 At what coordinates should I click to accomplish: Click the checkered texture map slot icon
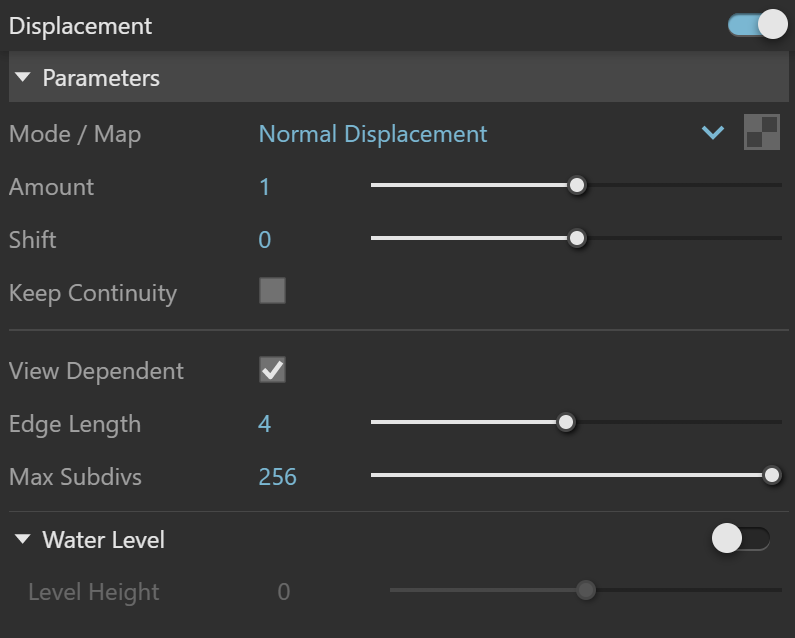click(x=762, y=132)
